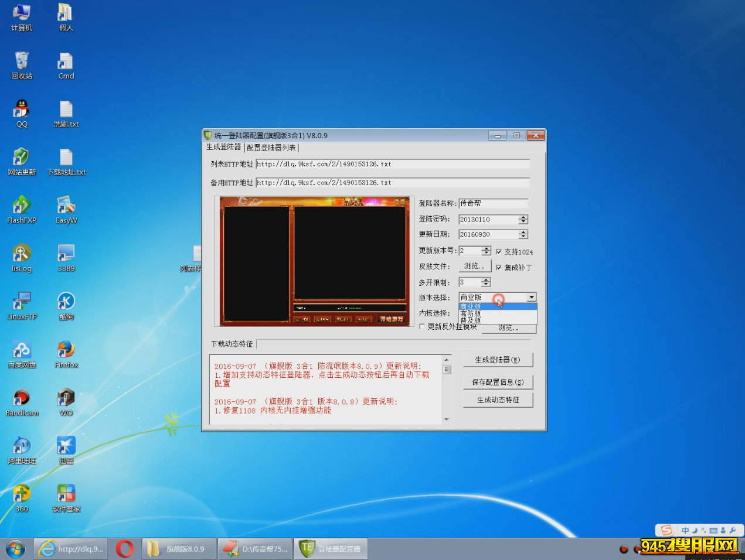The image size is (745, 560).
Task: Click the 登陆器名称 text field
Action: pyautogui.click(x=493, y=203)
